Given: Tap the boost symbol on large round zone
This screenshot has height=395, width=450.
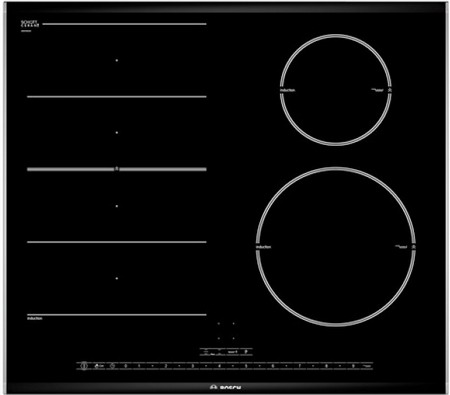Looking at the screenshot, I should pyautogui.click(x=414, y=247).
